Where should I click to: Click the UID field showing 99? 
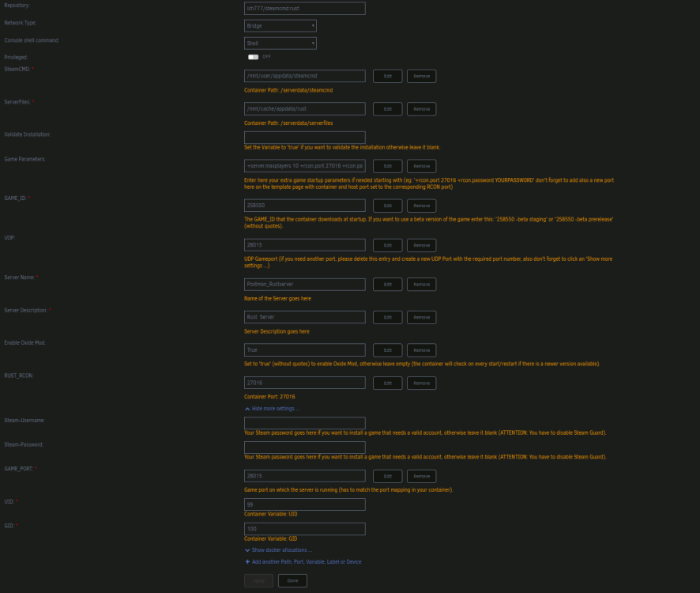[305, 504]
